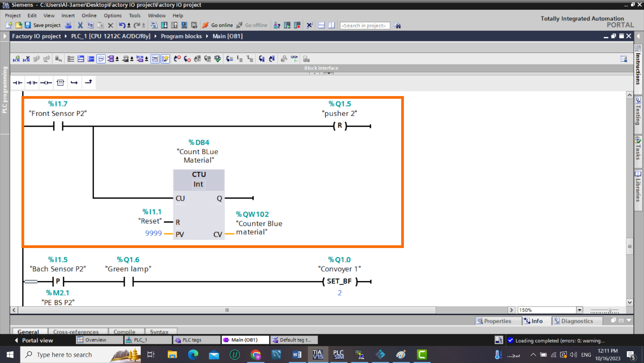Insert an output coil instruction
Image resolution: width=644 pixels, height=363 pixels.
46,83
